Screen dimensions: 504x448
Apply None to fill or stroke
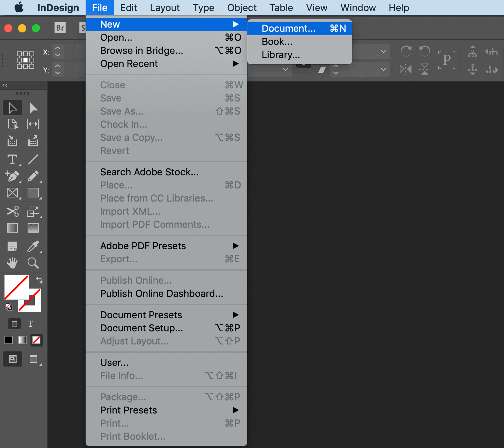[36, 340]
